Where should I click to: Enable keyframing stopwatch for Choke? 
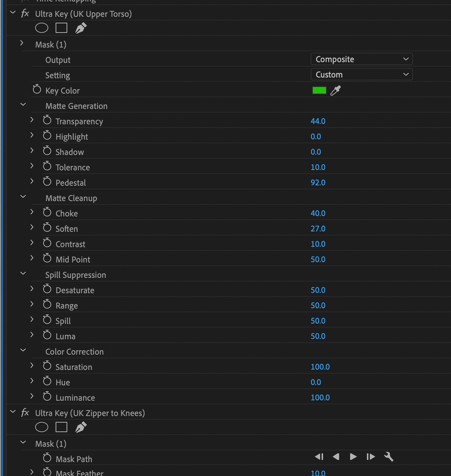(47, 213)
